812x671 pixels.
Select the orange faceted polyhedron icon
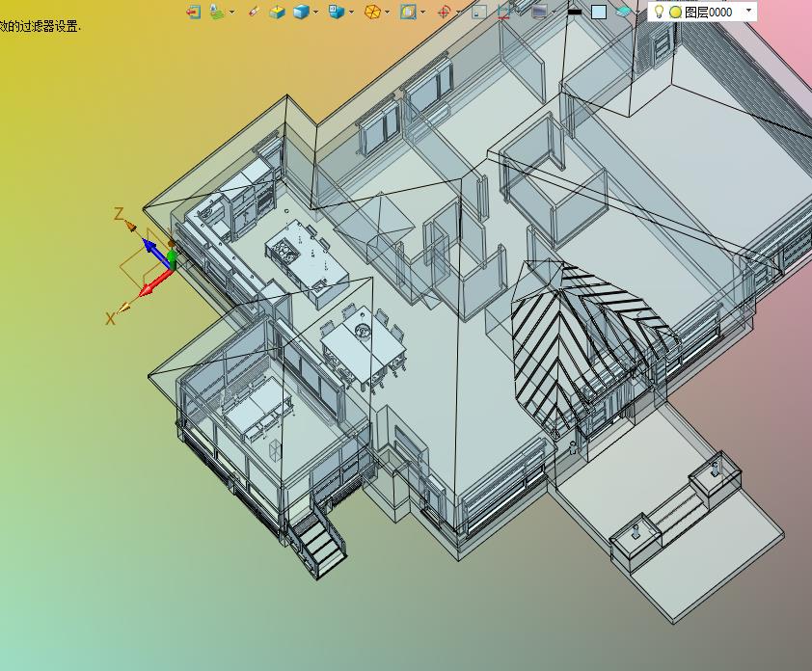[372, 12]
